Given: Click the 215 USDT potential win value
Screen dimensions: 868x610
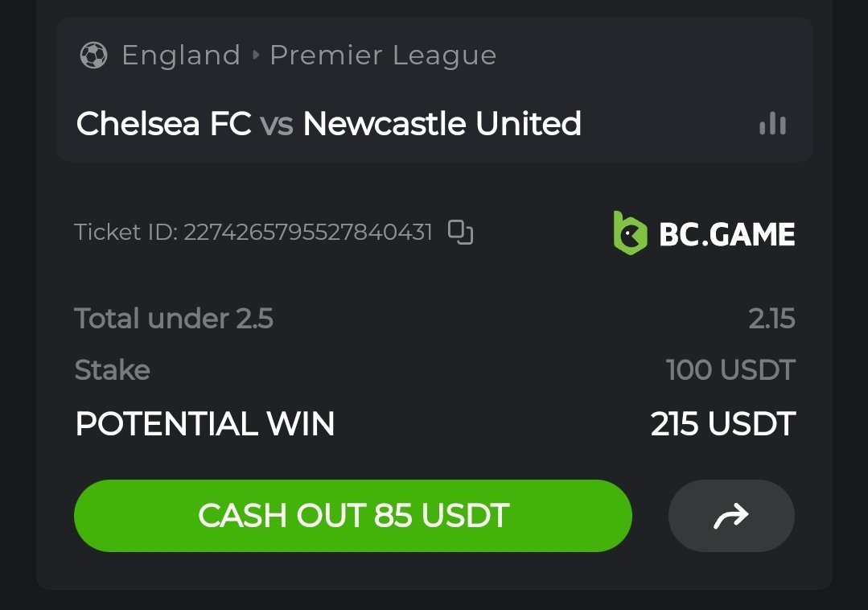Looking at the screenshot, I should coord(722,424).
